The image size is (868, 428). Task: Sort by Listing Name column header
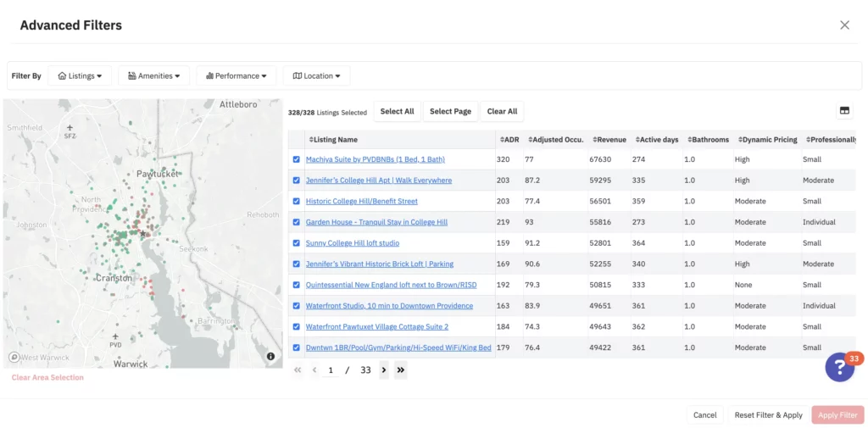(x=333, y=140)
